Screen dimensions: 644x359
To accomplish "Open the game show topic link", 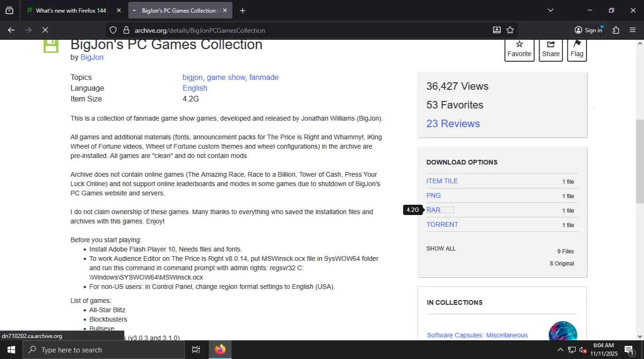I will [x=226, y=77].
